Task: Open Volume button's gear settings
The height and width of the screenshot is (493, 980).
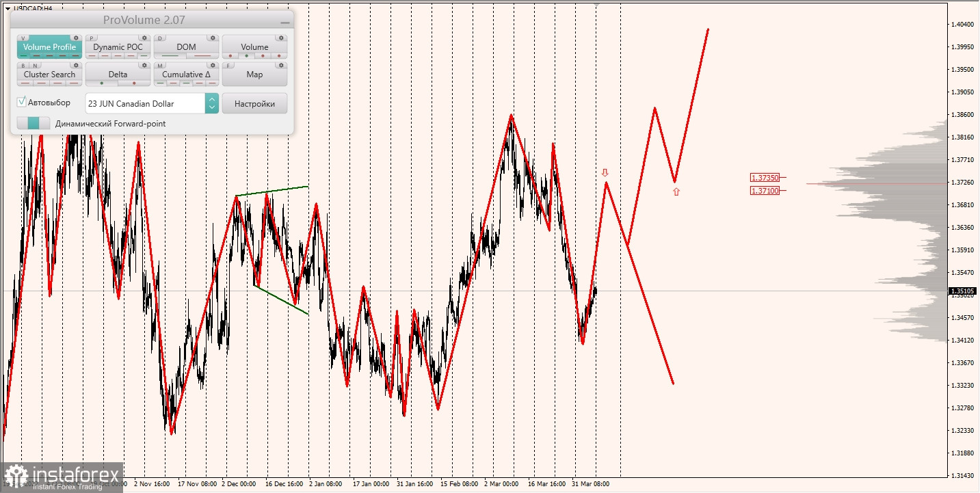Action: pyautogui.click(x=281, y=38)
